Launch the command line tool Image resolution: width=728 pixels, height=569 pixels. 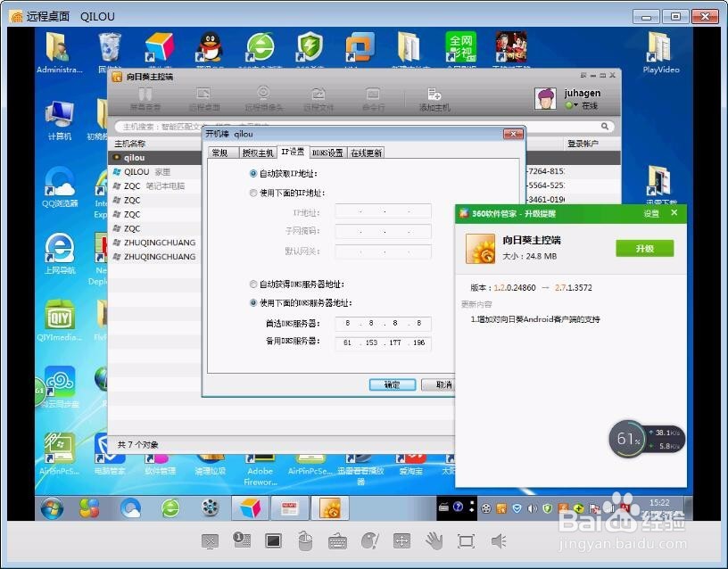pos(373,96)
